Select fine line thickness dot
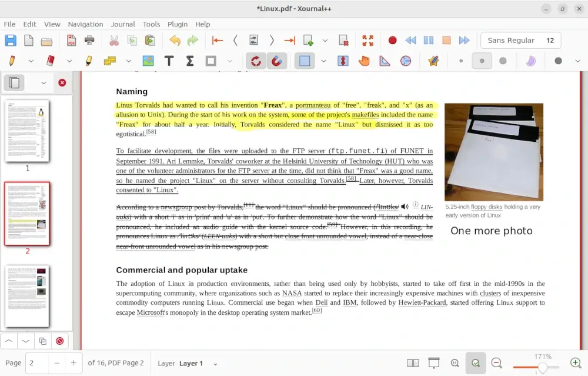This screenshot has width=588, height=376. click(x=461, y=61)
